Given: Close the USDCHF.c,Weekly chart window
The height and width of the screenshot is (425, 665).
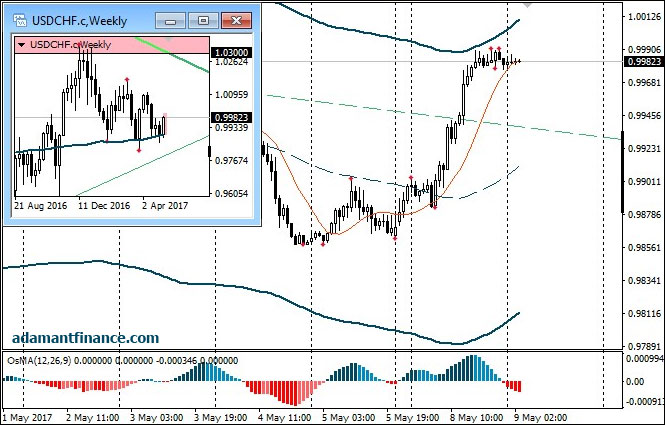Looking at the screenshot, I should pyautogui.click(x=237, y=20).
